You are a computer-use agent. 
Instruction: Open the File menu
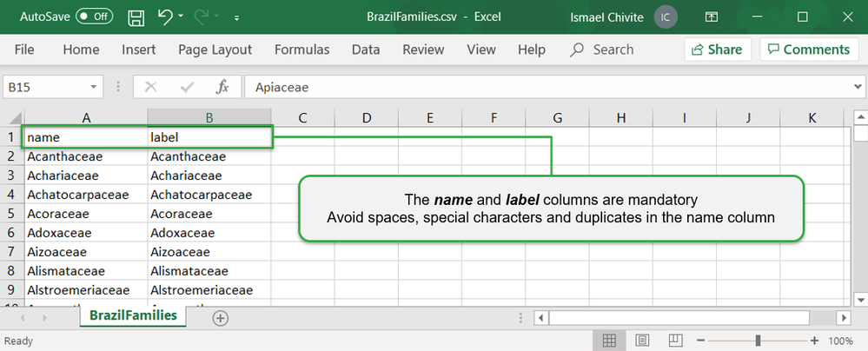click(x=24, y=50)
